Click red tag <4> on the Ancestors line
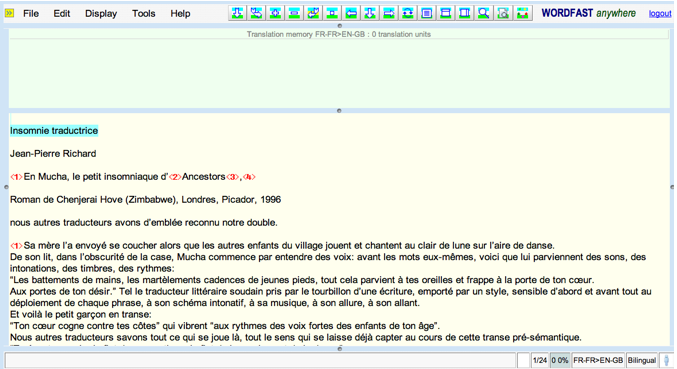Image resolution: width=677 pixels, height=369 pixels. (249, 177)
